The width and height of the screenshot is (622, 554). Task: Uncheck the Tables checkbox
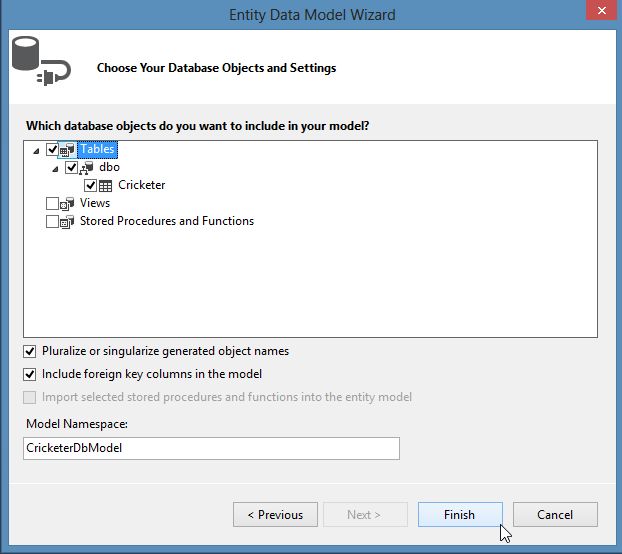pyautogui.click(x=52, y=150)
